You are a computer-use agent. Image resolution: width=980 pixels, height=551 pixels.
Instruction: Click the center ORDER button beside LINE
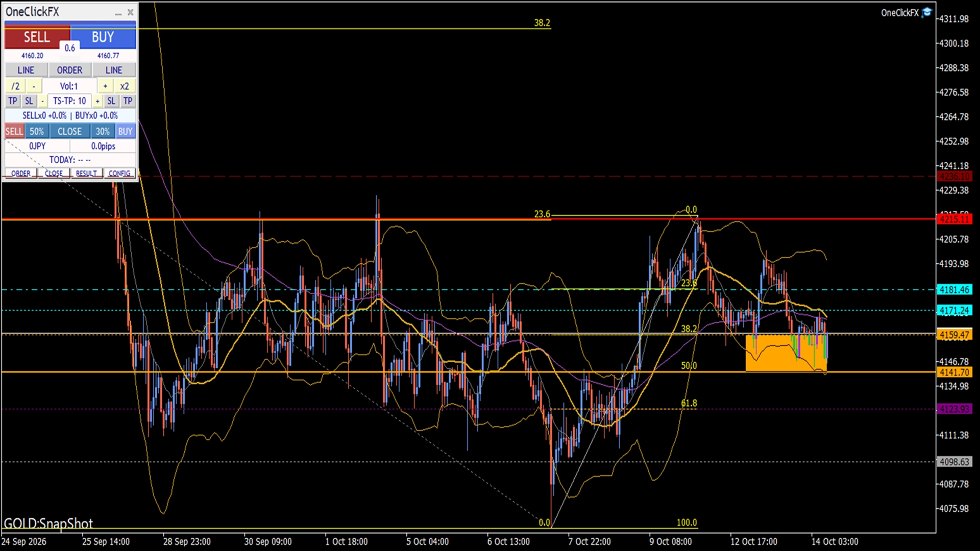click(x=69, y=70)
